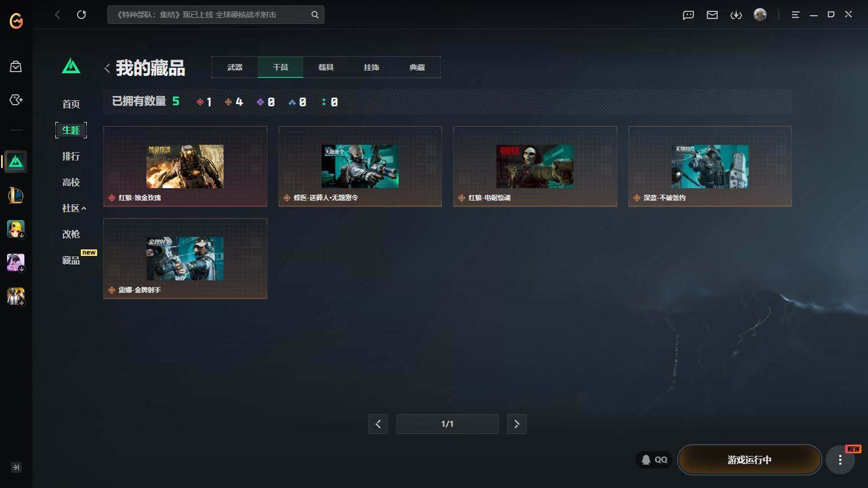Image resolution: width=868 pixels, height=488 pixels.
Task: Click the orange rarity count icon
Action: [x=228, y=102]
